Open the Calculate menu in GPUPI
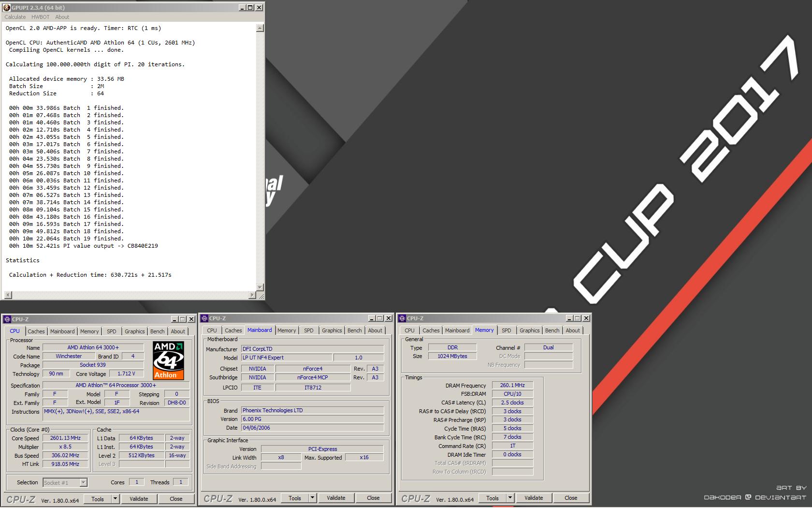 (x=15, y=17)
